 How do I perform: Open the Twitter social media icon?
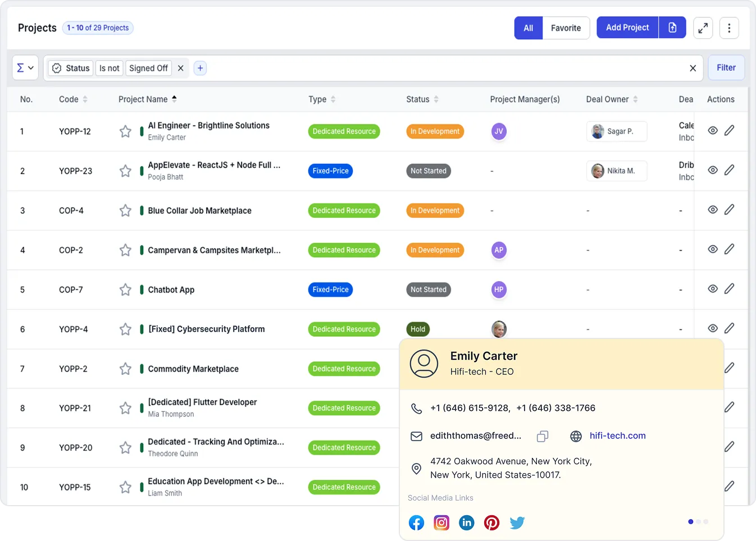coord(517,522)
